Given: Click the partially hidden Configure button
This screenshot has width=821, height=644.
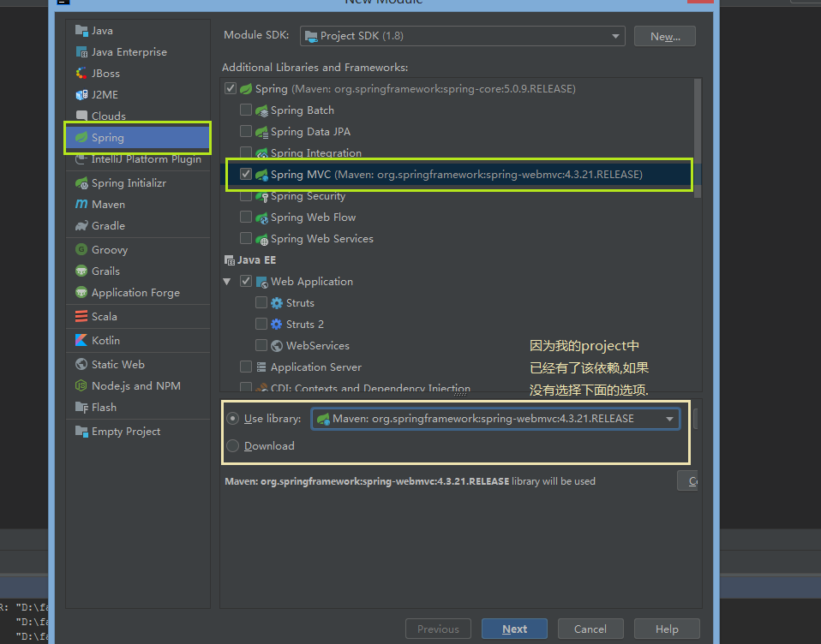Looking at the screenshot, I should tap(688, 480).
